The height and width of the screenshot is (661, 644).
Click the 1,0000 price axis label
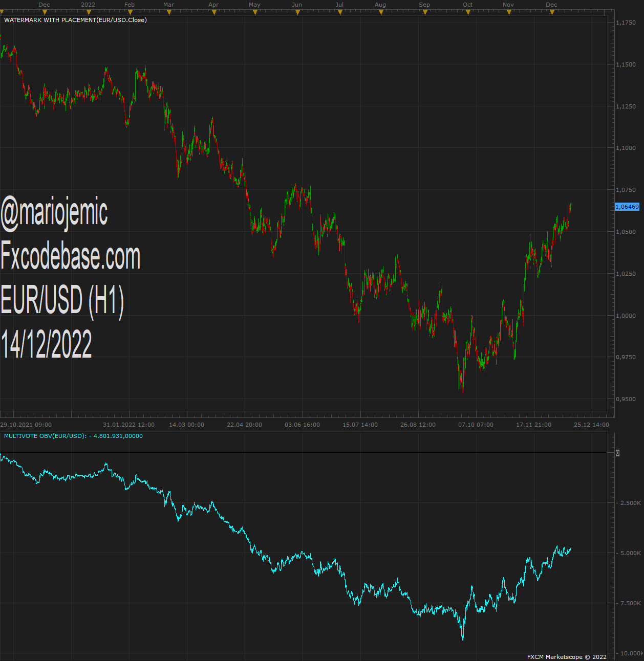coord(626,316)
